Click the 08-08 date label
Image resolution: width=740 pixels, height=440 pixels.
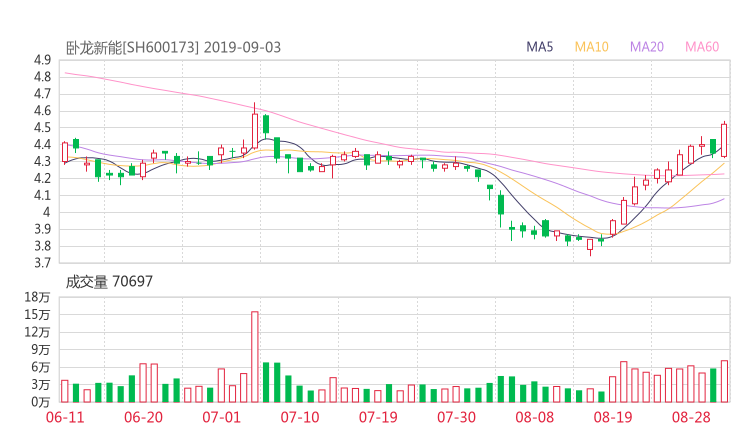tap(534, 417)
